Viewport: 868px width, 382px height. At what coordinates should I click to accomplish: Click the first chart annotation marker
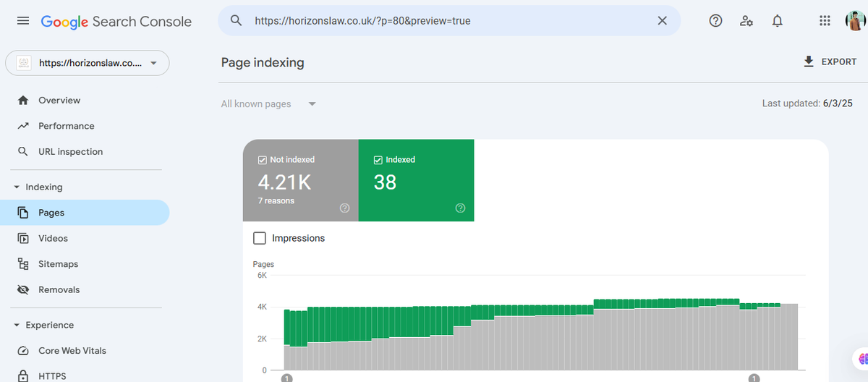[x=286, y=378]
